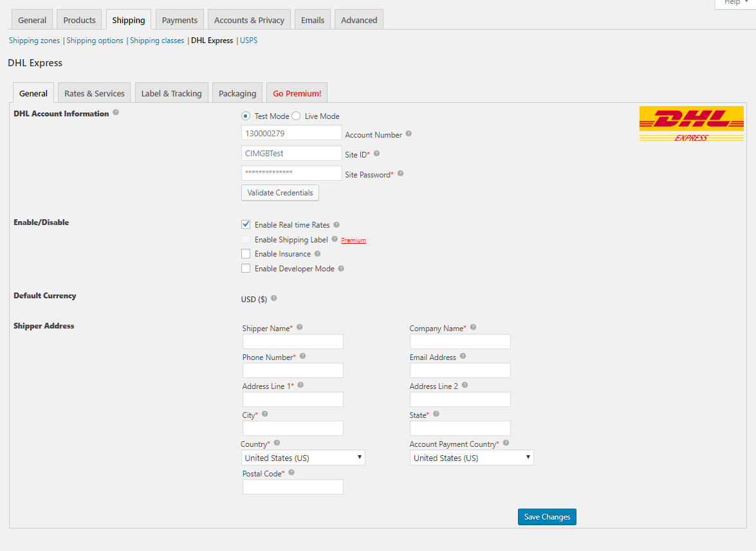Click the Email Address field
Screen dimensions: 756x551
(461, 370)
